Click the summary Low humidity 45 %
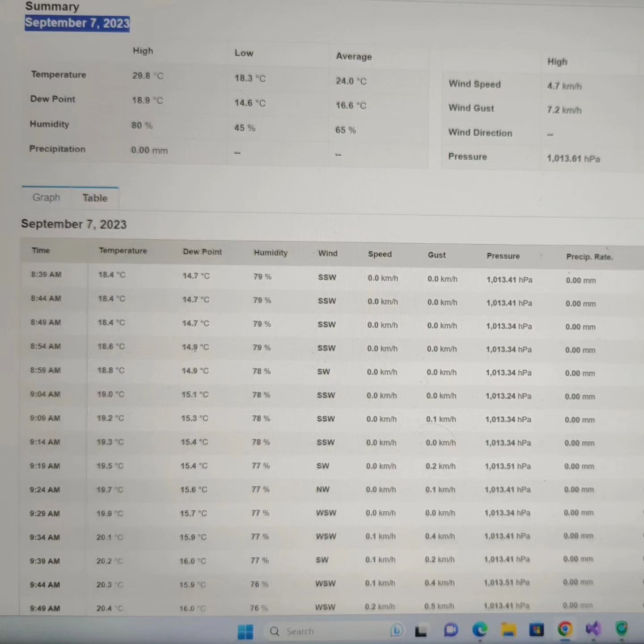The width and height of the screenshot is (644, 644). click(x=245, y=128)
